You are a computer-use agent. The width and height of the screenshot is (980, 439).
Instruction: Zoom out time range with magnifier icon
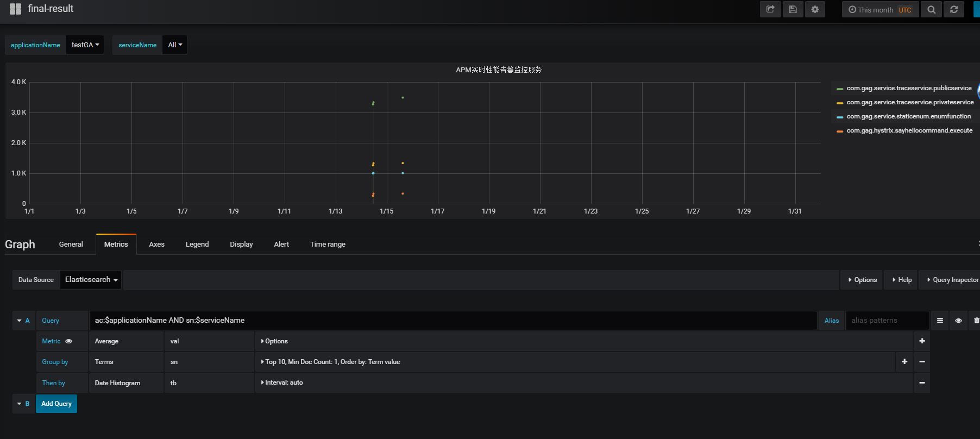tap(931, 9)
